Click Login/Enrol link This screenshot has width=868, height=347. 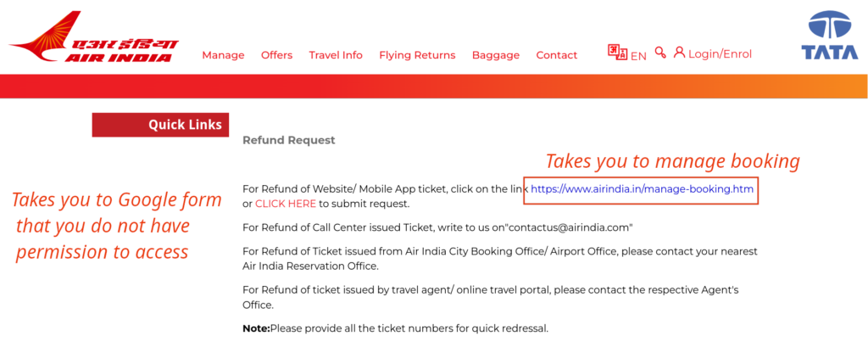721,53
